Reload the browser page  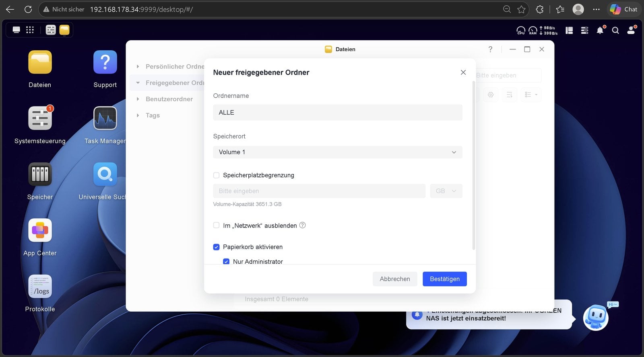(28, 9)
